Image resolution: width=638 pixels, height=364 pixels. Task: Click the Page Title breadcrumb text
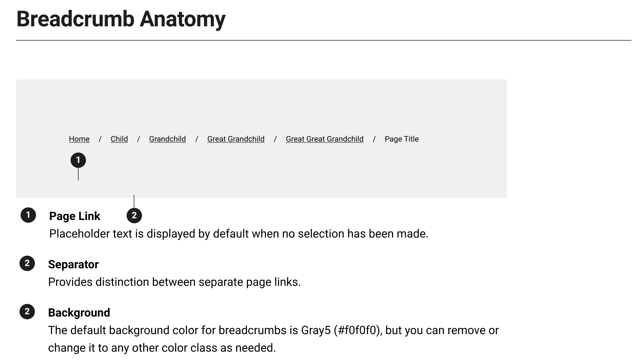tap(402, 139)
